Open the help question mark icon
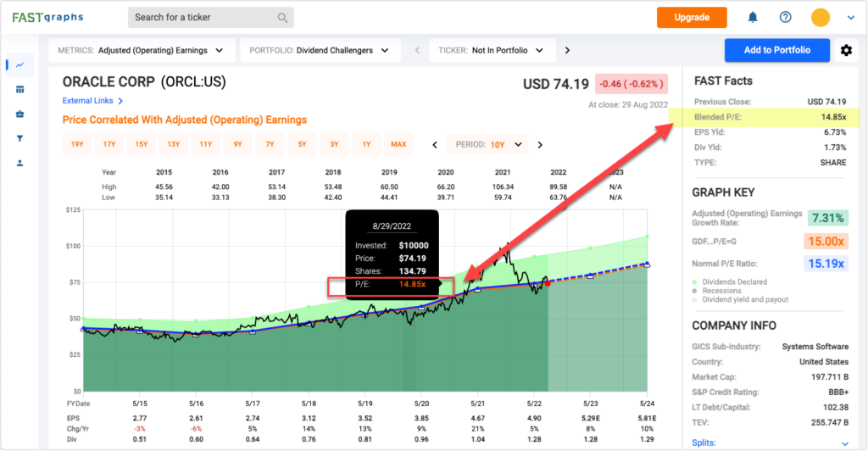This screenshot has height=451, width=868. click(x=785, y=17)
